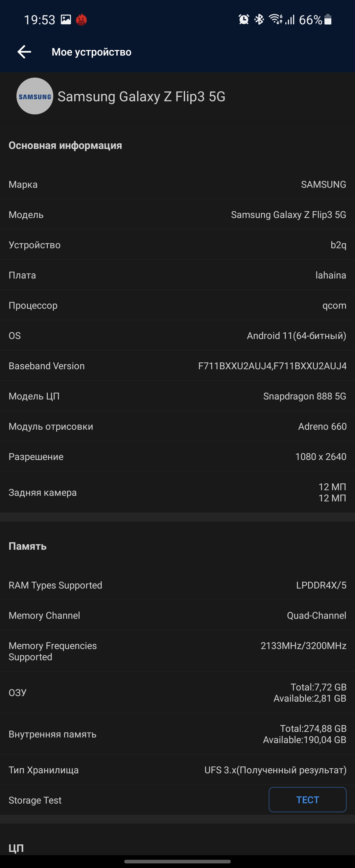Tap the AnTuTu notification icon in status bar
The image size is (355, 868).
coord(81,20)
